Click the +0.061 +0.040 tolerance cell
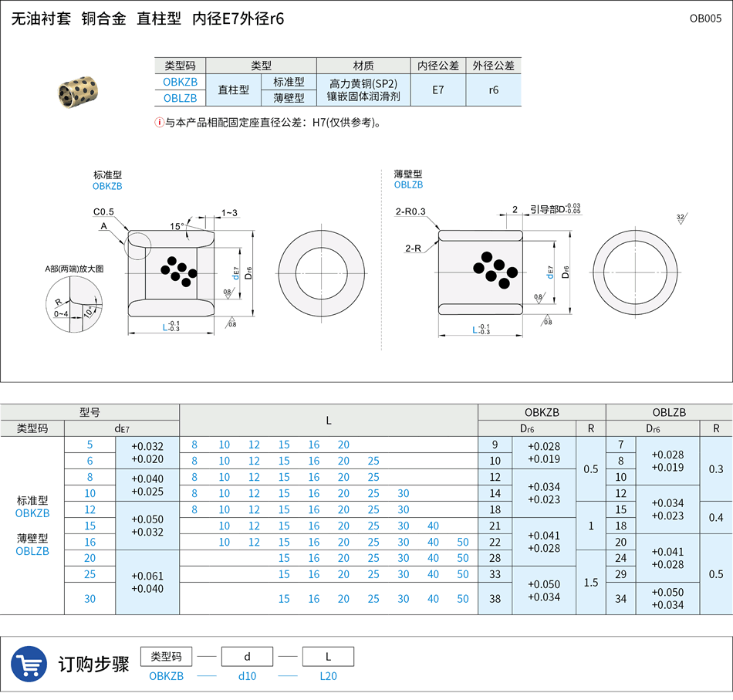The image size is (733, 700). [147, 582]
